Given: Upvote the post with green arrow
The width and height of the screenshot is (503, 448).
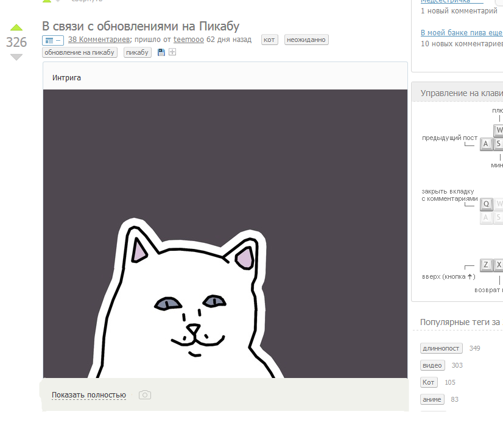Looking at the screenshot, I should coord(16,27).
